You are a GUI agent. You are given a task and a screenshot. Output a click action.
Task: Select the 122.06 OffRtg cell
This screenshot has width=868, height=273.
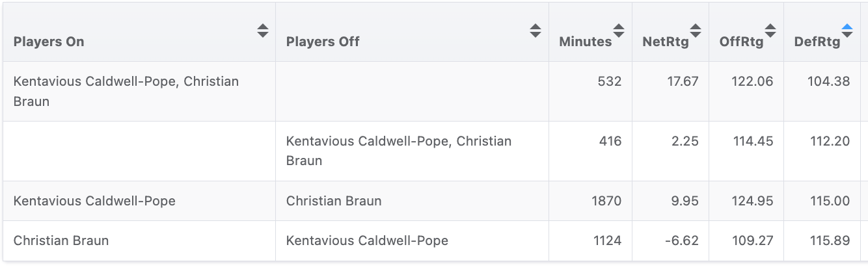(x=746, y=92)
